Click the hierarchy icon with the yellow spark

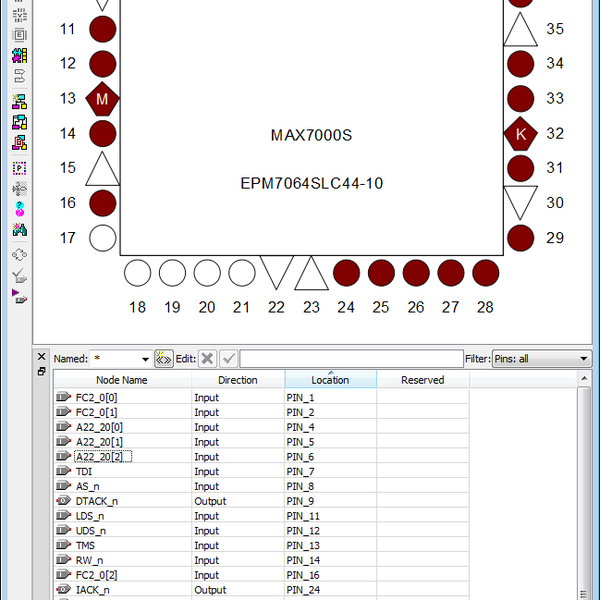click(20, 101)
